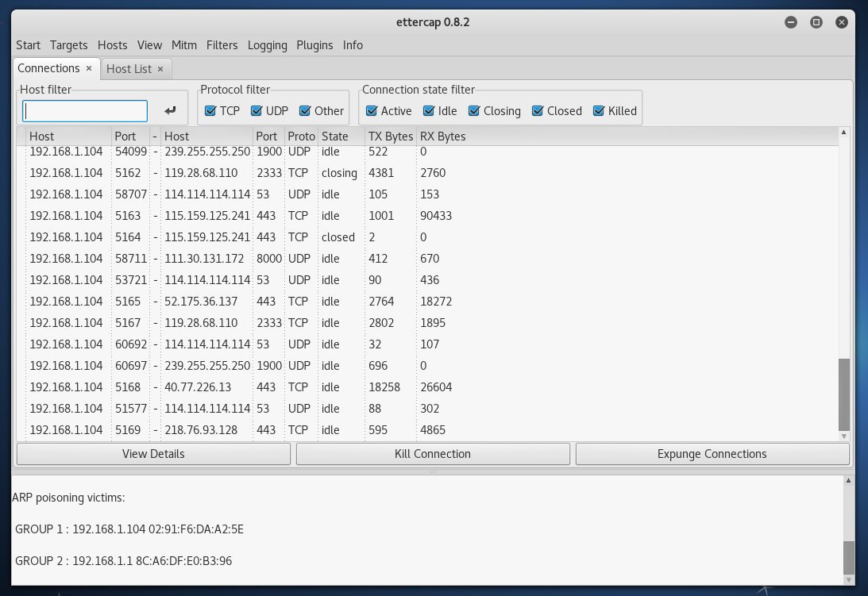Open the Logging menu

point(268,44)
